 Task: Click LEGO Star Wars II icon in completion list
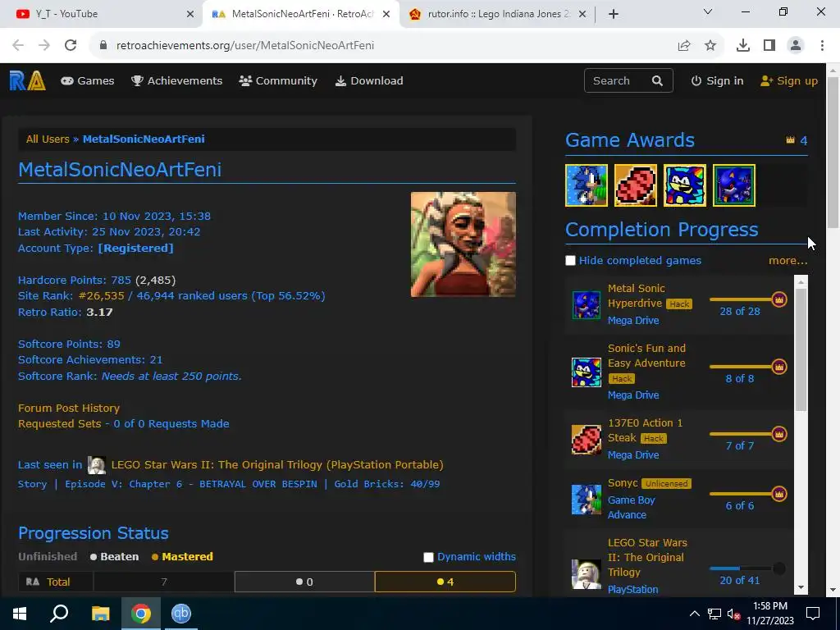(586, 573)
